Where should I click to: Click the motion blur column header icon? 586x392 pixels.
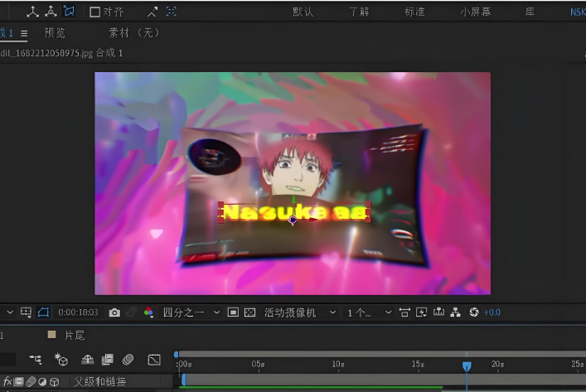coord(31,381)
